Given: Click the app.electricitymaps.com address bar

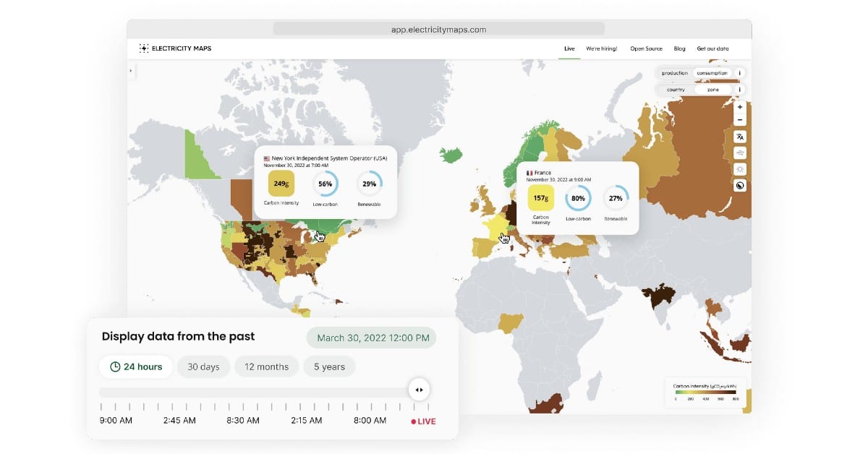Looking at the screenshot, I should point(438,30).
